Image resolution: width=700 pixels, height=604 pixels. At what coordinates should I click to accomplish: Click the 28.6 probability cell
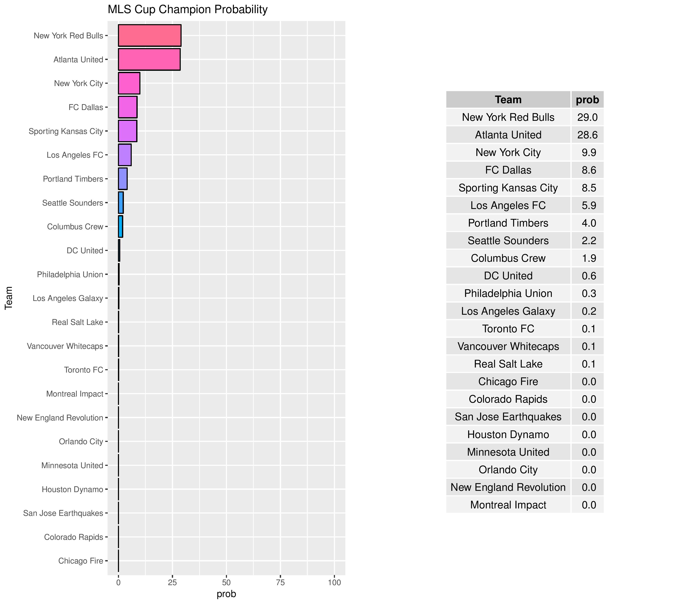pos(587,135)
